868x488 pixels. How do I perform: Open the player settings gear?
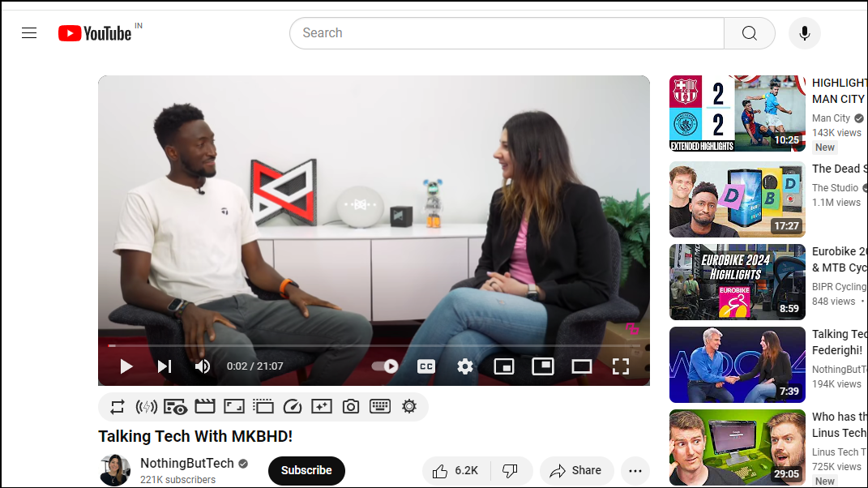[x=464, y=366]
